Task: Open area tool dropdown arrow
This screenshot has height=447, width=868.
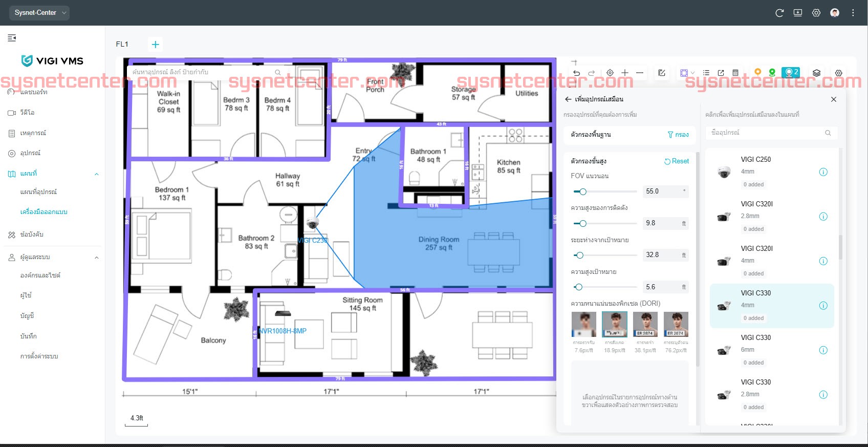Action: click(x=692, y=73)
